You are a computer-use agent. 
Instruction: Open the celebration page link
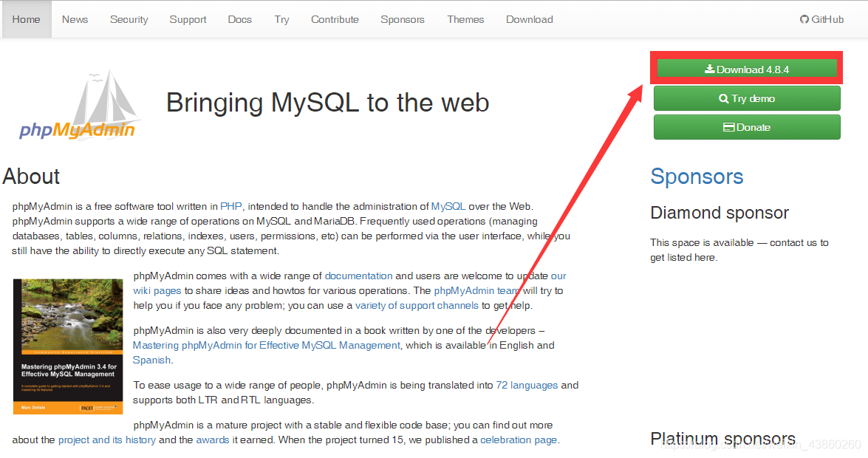(x=519, y=440)
